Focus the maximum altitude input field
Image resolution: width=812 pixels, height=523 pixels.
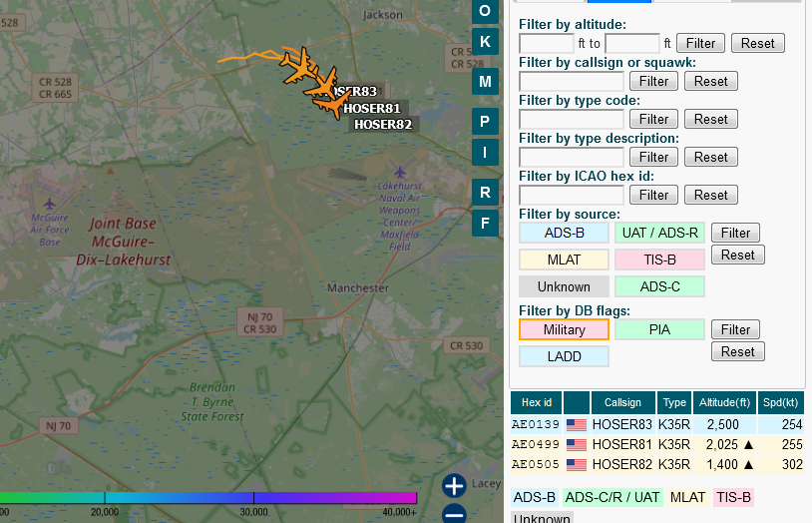point(632,43)
